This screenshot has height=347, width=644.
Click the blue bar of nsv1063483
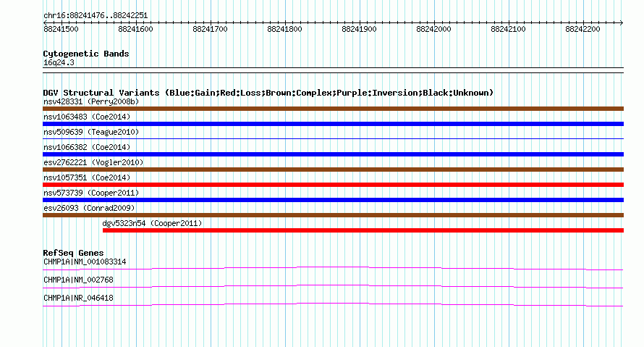click(333, 124)
